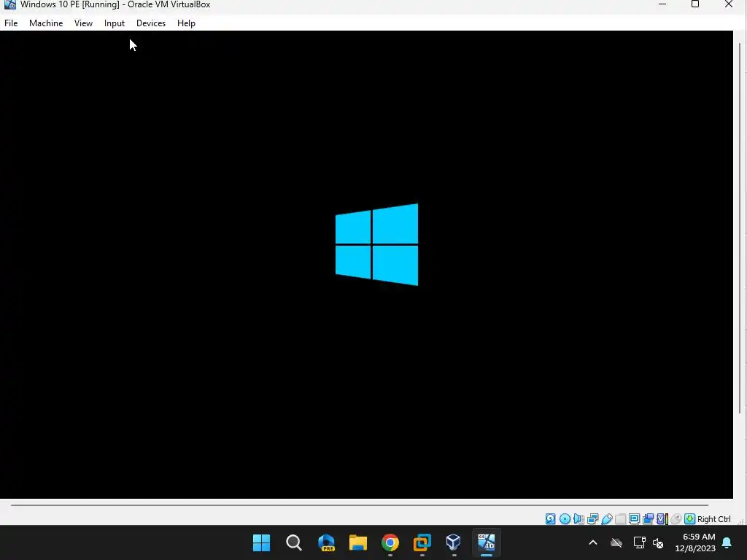This screenshot has height=560, width=747.
Task: Click the OneDrive cloud tray icon
Action: pos(616,542)
